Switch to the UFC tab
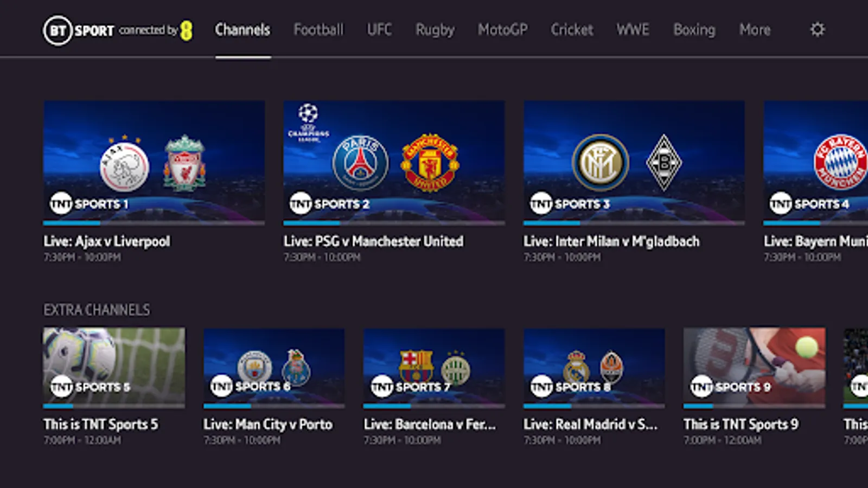 [x=379, y=30]
